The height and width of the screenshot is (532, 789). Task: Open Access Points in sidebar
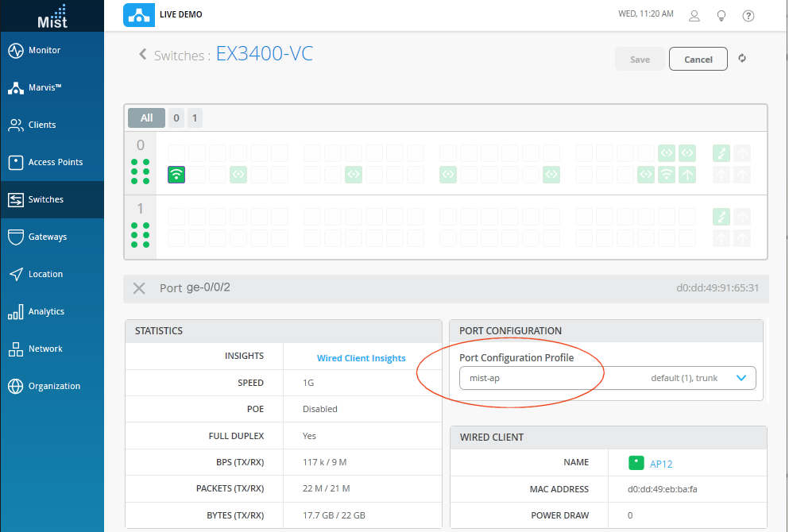click(55, 163)
